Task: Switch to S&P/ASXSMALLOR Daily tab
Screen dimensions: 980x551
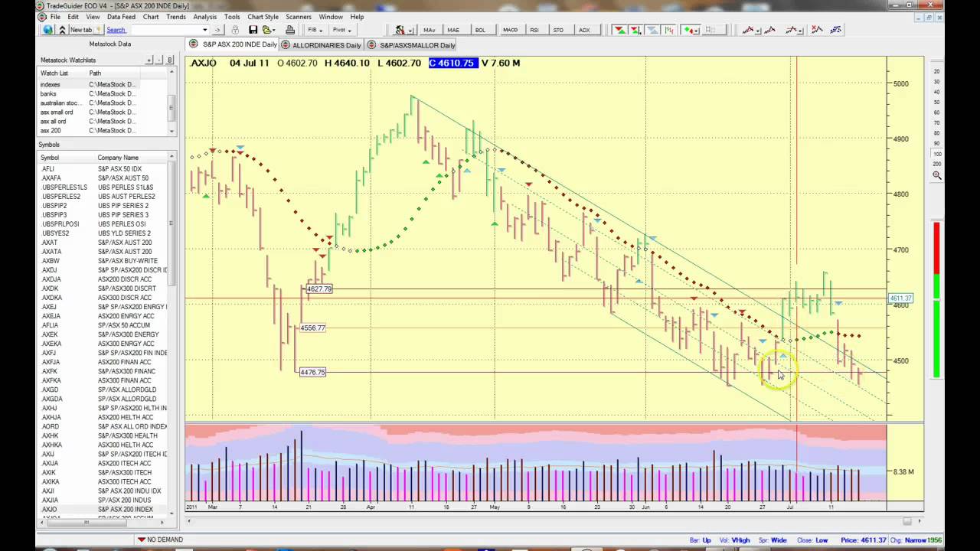Action: click(x=411, y=45)
